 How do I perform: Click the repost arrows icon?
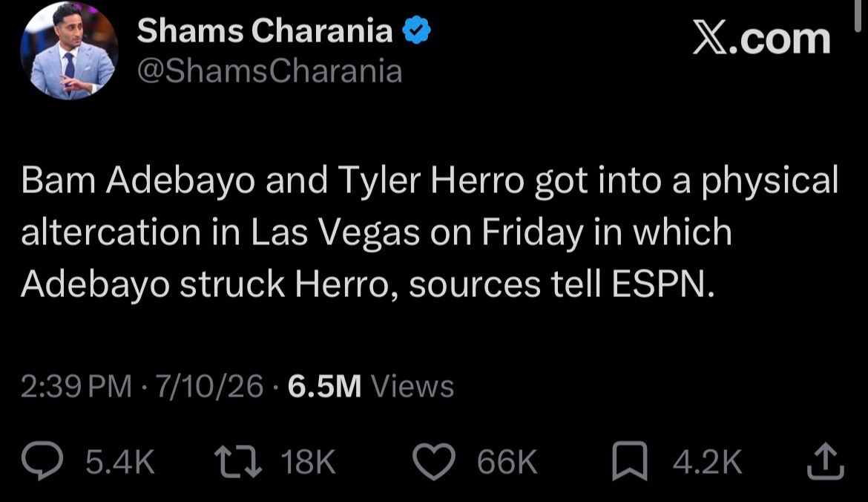(239, 461)
